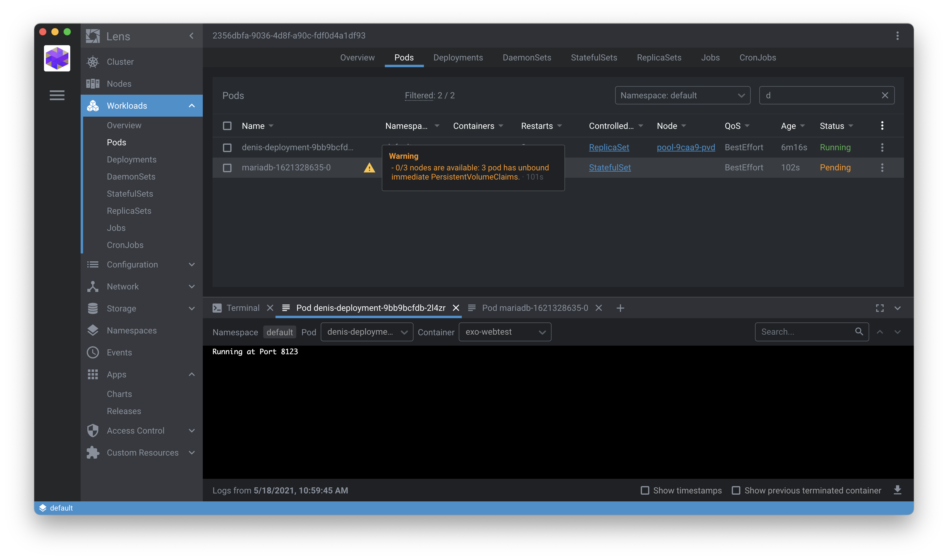Open cluster kebab menu at top right

coord(897,36)
